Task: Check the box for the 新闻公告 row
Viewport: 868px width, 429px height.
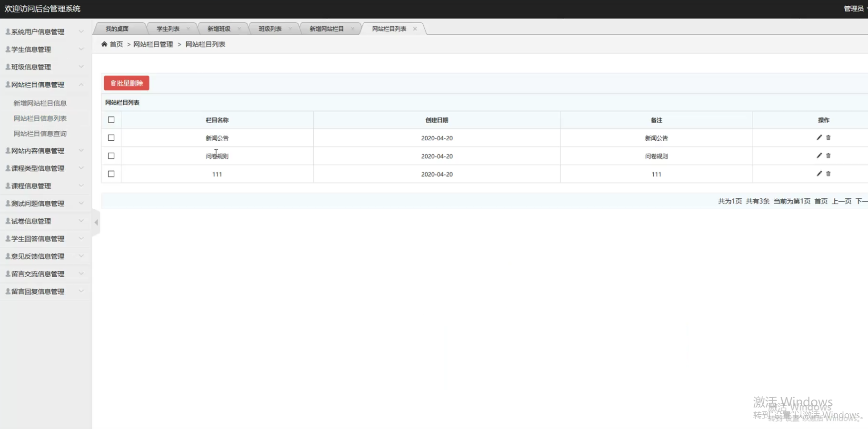Action: [111, 137]
